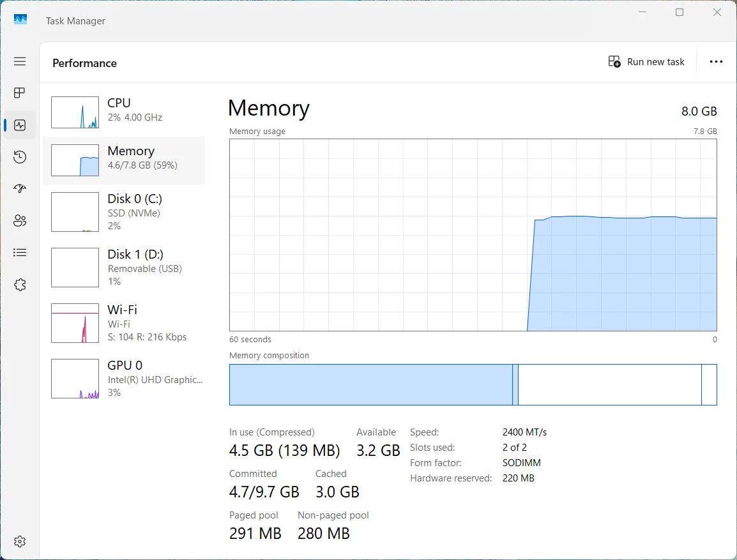Maximize the Task Manager window

click(680, 12)
